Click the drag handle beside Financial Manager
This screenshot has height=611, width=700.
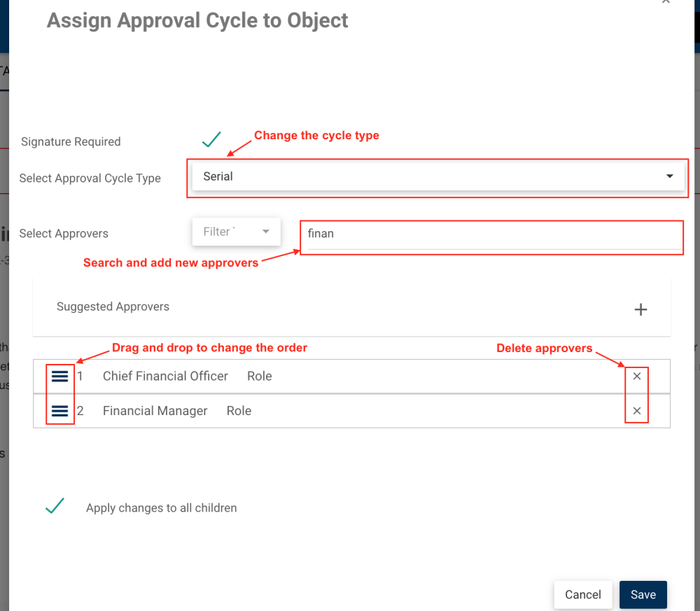(60, 411)
